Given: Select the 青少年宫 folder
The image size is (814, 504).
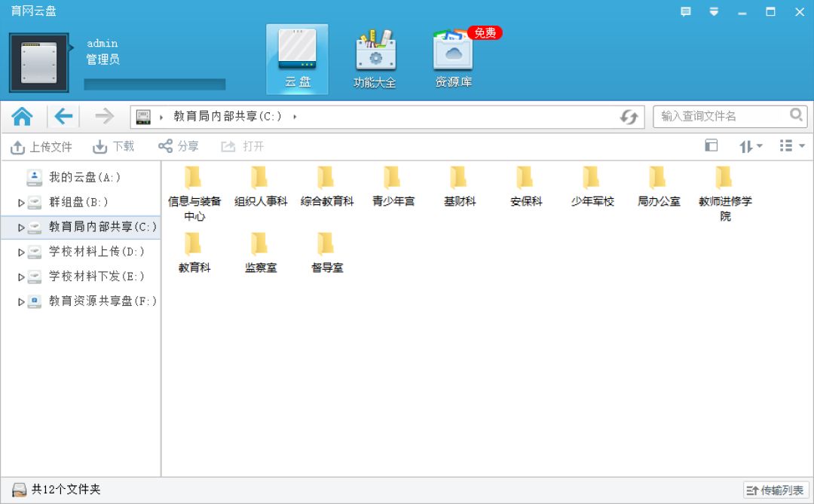Looking at the screenshot, I should tap(393, 187).
